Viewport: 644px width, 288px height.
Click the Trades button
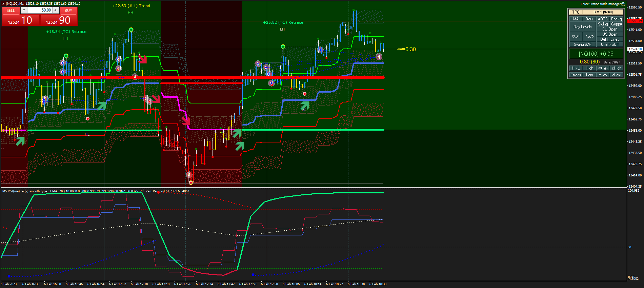click(x=576, y=75)
